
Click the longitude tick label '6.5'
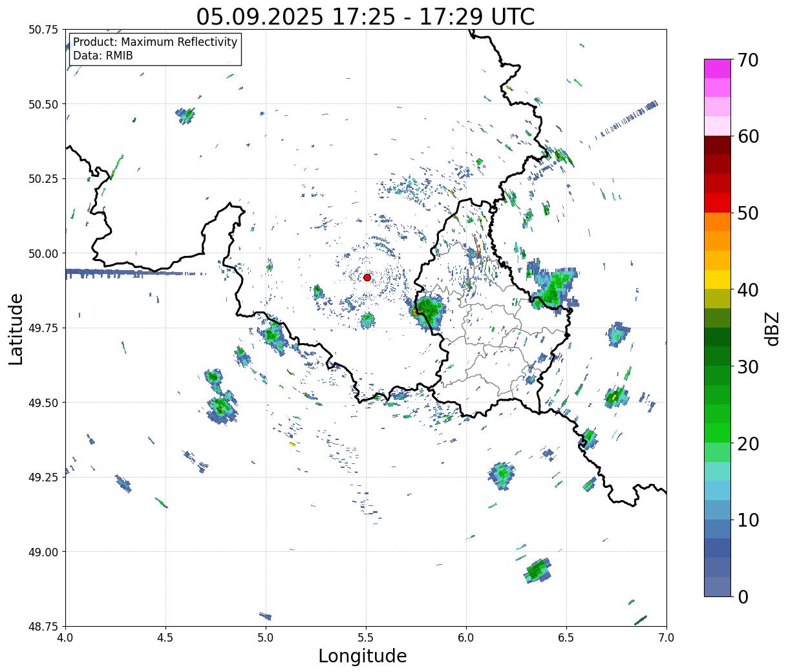click(566, 638)
